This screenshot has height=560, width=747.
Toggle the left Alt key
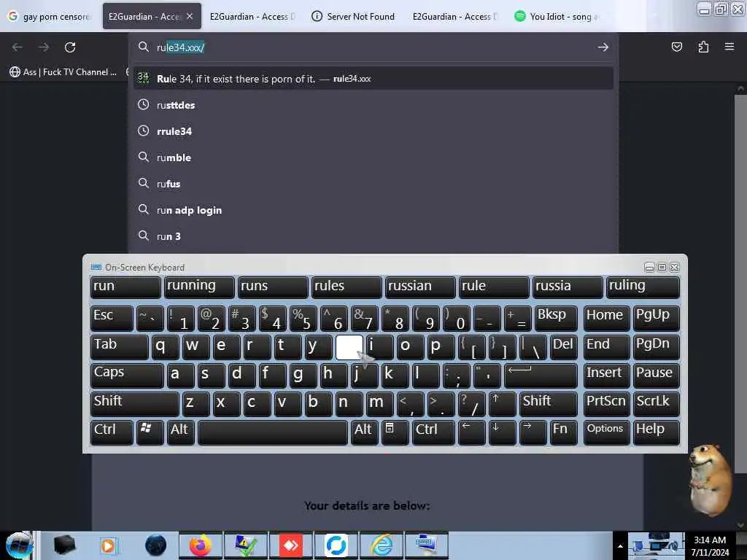[x=181, y=432]
